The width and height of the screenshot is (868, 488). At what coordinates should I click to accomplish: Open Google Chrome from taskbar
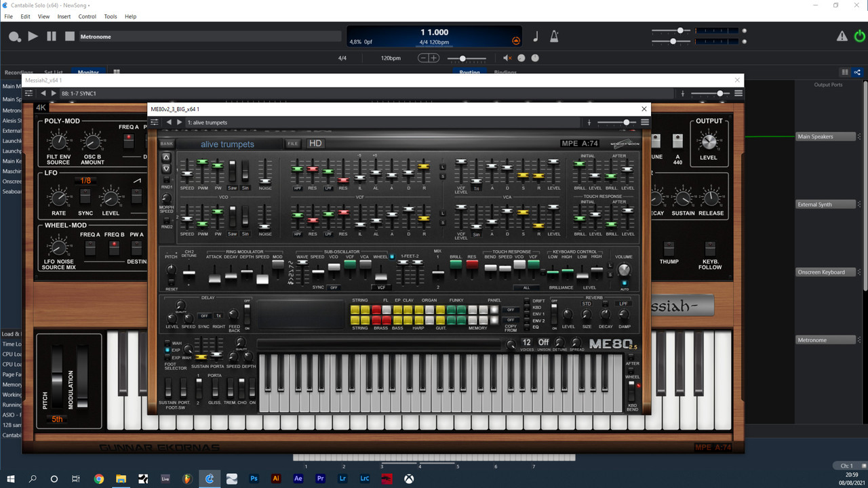point(99,479)
